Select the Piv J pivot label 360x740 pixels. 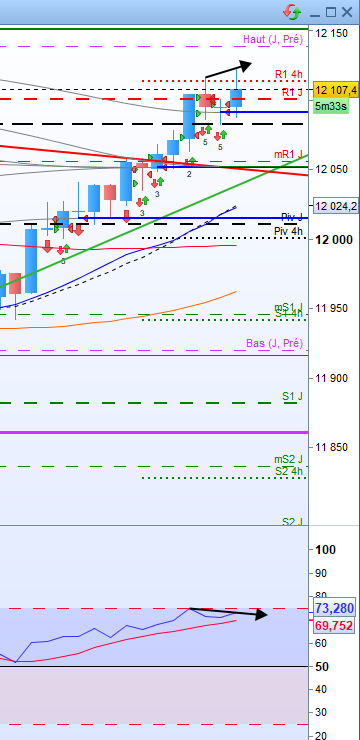292,218
